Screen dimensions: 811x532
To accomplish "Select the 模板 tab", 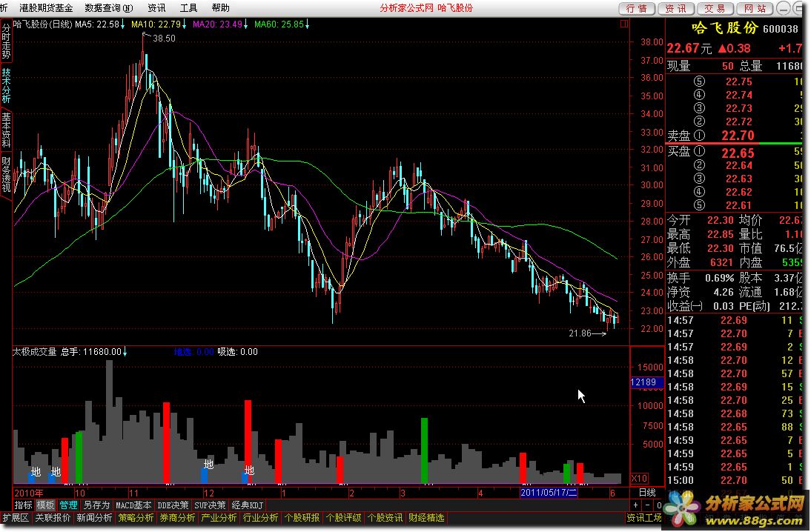I will 45,505.
